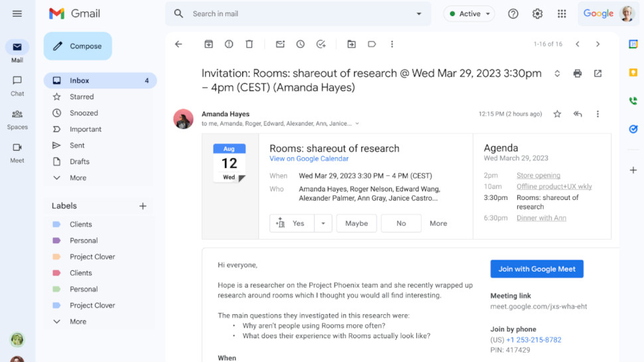Click Join with Google Meet

tap(536, 269)
